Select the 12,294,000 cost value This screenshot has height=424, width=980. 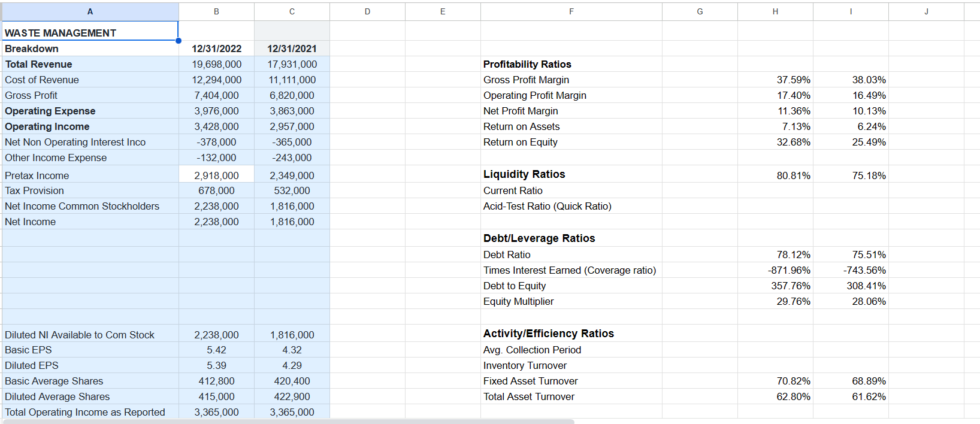click(216, 80)
